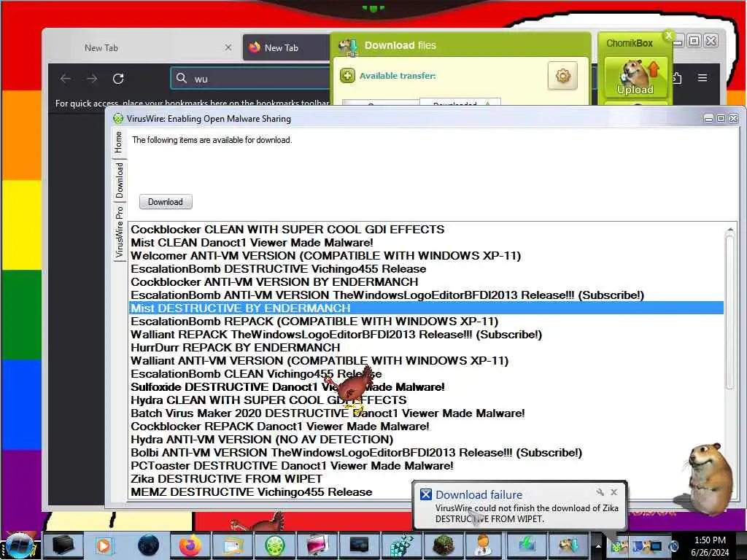The height and width of the screenshot is (560, 747).
Task: Open the ChomikBox hamster taskbar icon
Action: 568,545
